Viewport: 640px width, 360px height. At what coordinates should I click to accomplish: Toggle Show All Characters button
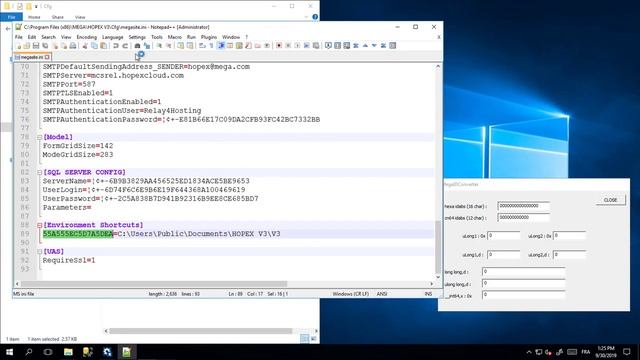pyautogui.click(x=211, y=46)
